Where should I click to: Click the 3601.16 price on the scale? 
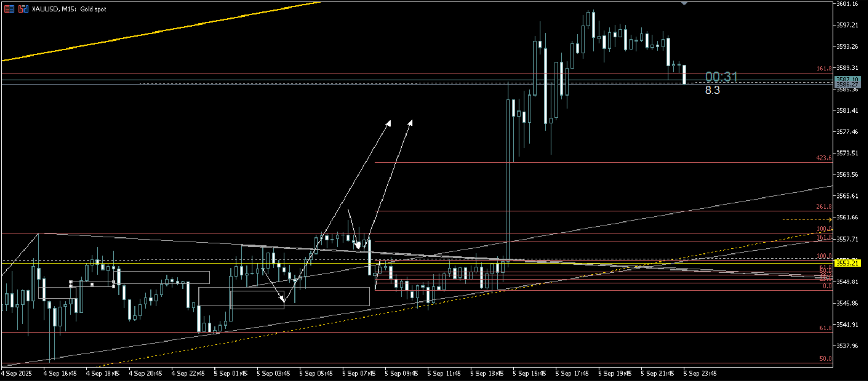[x=847, y=4]
